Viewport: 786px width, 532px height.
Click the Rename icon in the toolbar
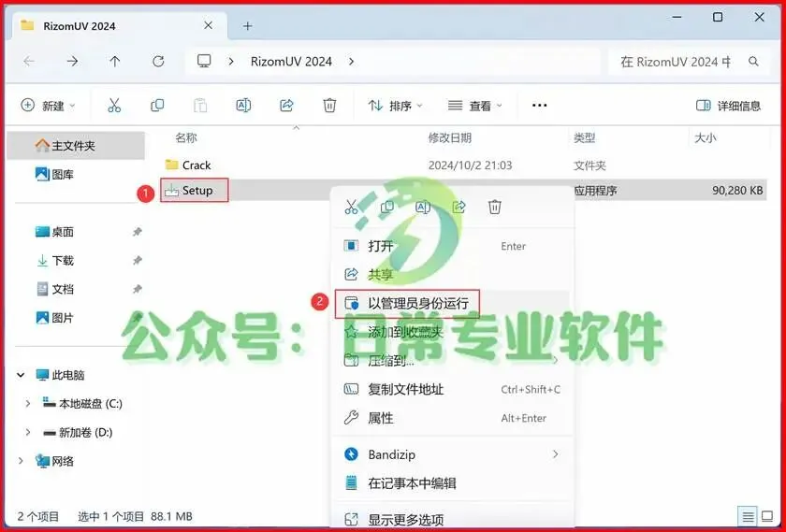point(243,106)
